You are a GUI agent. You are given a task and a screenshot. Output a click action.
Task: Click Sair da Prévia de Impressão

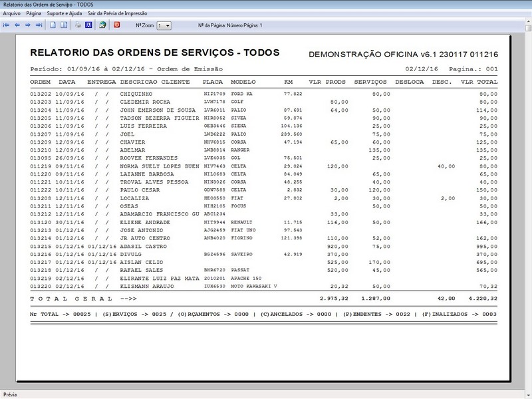(116, 12)
